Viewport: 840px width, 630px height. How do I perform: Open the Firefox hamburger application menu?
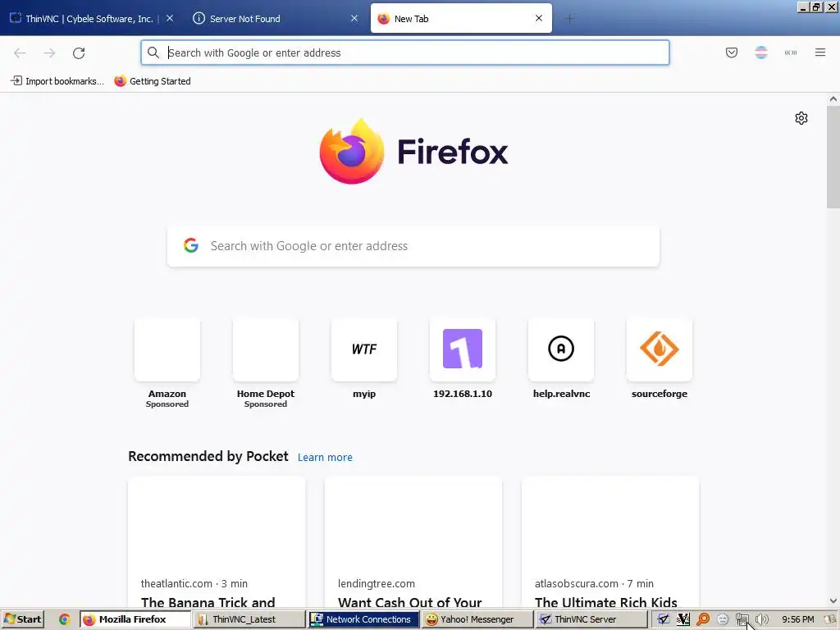point(820,52)
